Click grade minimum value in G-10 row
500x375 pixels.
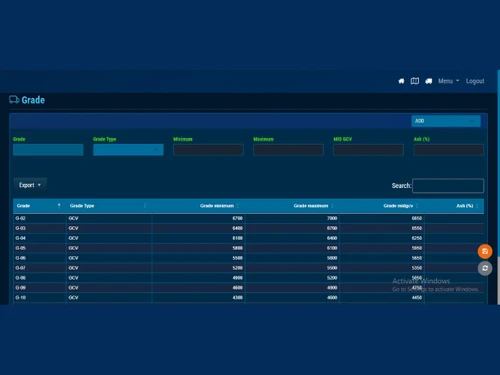[237, 298]
